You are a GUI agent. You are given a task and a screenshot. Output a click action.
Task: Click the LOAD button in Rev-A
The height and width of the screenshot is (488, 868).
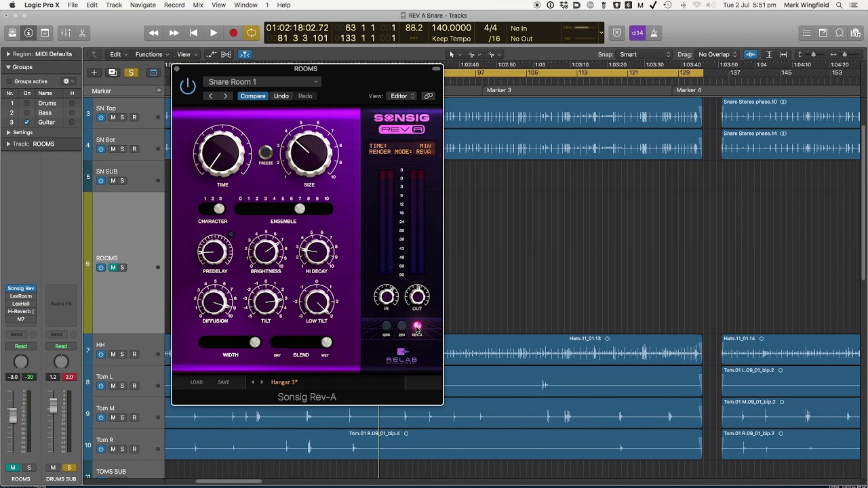[x=196, y=382]
